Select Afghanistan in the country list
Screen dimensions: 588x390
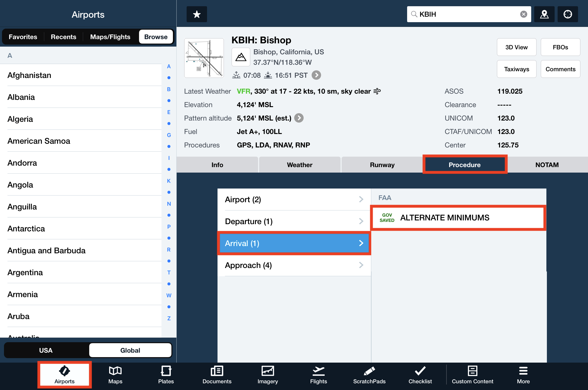(81, 75)
